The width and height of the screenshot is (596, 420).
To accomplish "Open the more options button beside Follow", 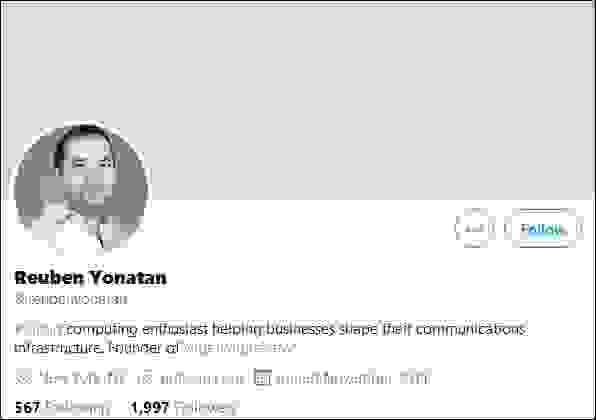I will [475, 228].
